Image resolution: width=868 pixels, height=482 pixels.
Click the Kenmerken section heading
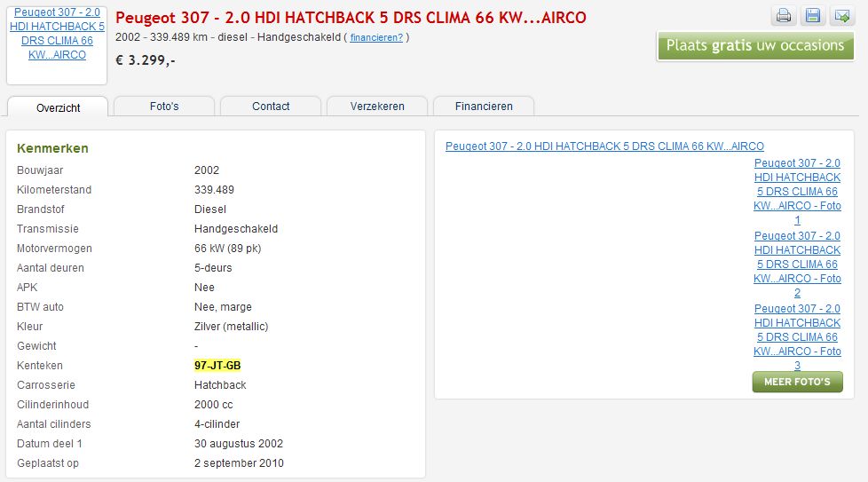[x=52, y=148]
